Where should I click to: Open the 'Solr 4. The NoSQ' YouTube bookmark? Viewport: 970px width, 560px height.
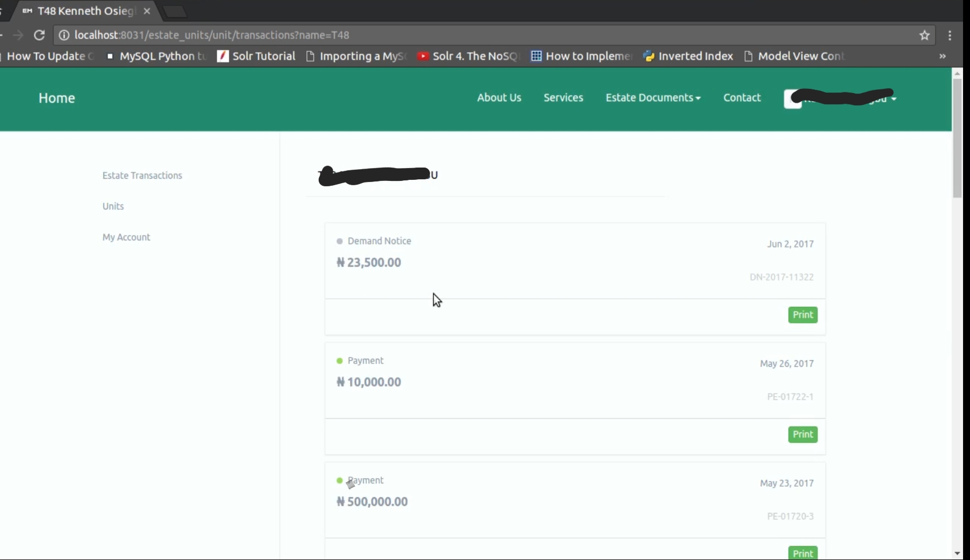point(468,56)
